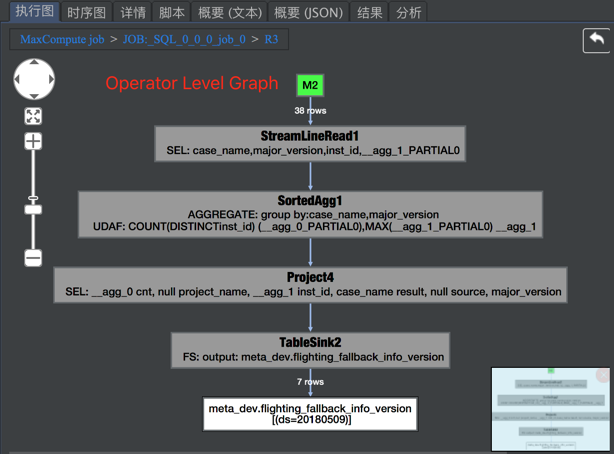The width and height of the screenshot is (614, 454).
Task: Click the '38 rows' edge label
Action: tap(310, 110)
